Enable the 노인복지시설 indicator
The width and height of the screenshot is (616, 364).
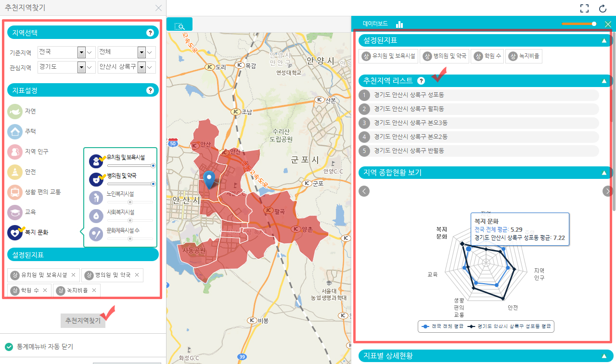click(x=96, y=197)
